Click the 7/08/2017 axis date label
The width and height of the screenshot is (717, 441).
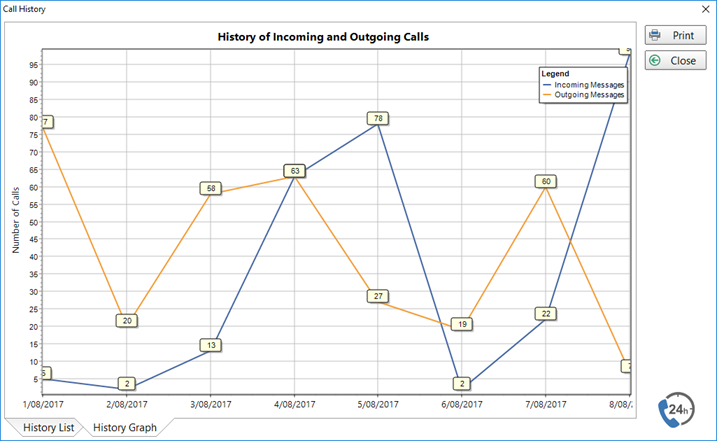tap(546, 404)
